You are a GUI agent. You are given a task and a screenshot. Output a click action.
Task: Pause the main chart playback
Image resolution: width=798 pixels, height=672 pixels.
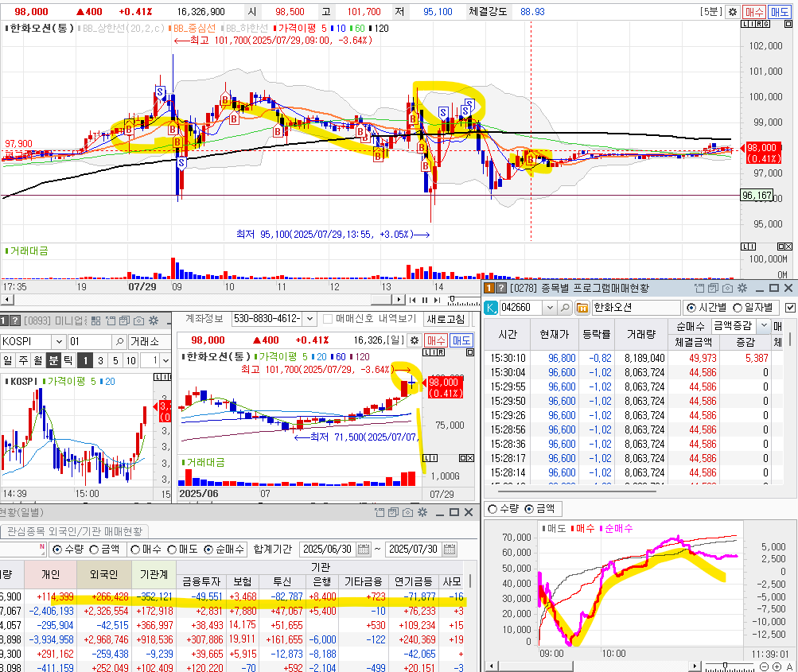tap(424, 300)
